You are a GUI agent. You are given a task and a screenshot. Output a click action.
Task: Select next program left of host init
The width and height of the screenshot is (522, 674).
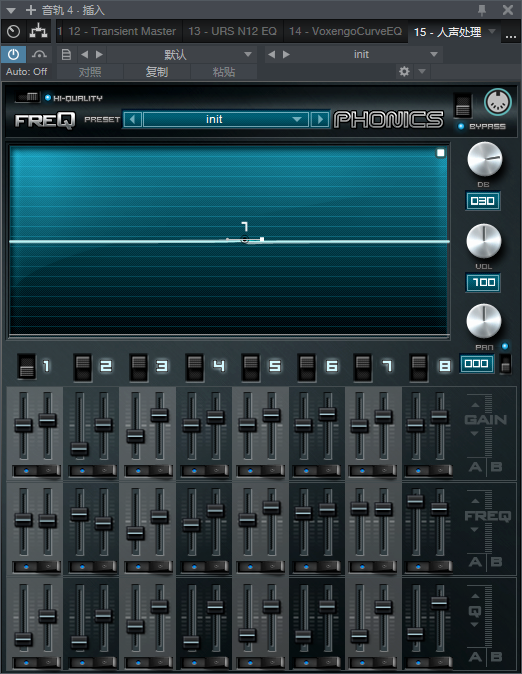286,55
